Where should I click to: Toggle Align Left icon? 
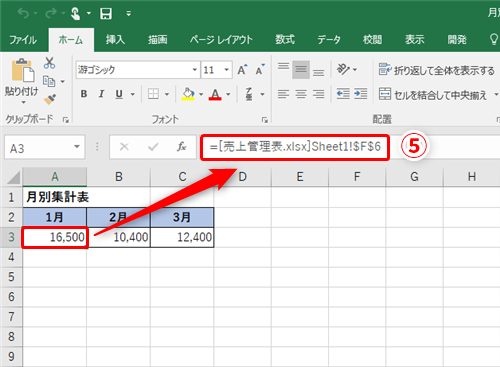[283, 94]
